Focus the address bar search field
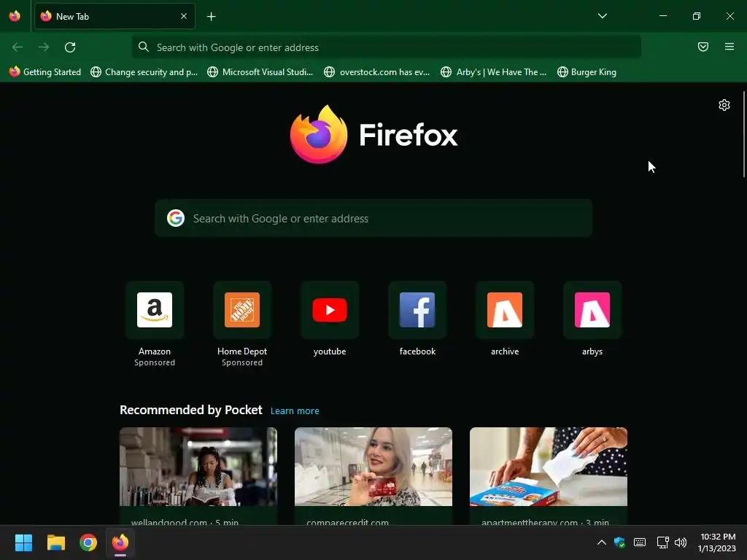Screen dimensions: 747x560 (387, 47)
